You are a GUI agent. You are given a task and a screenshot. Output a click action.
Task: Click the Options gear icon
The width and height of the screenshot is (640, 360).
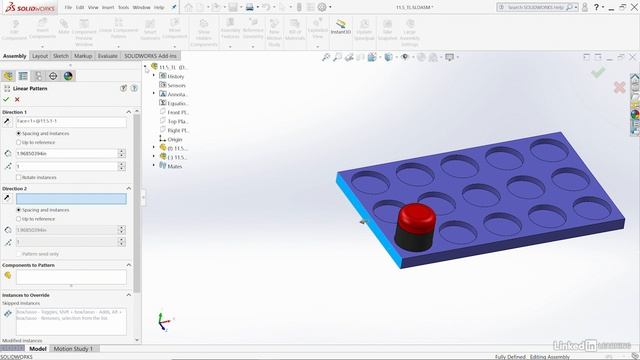[x=322, y=7]
